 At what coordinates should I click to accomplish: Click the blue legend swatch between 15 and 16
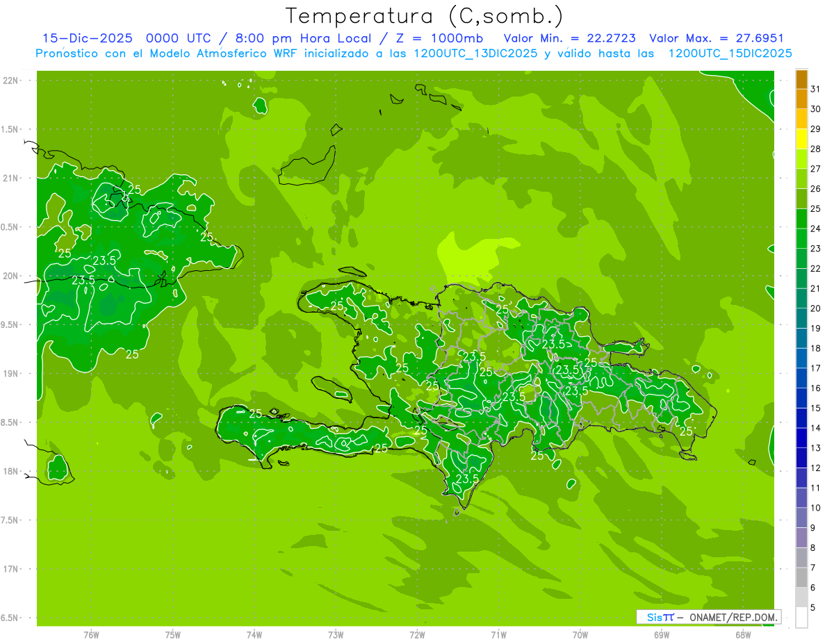tap(801, 398)
